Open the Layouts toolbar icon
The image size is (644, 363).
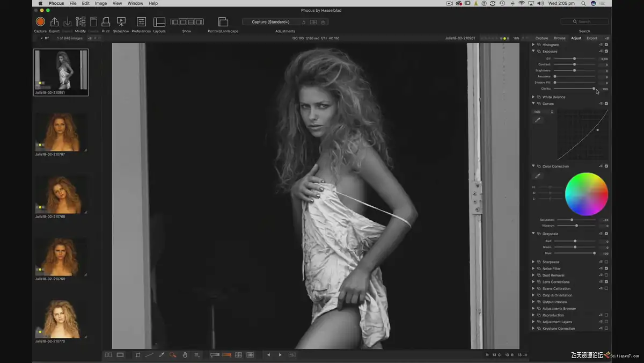click(159, 21)
